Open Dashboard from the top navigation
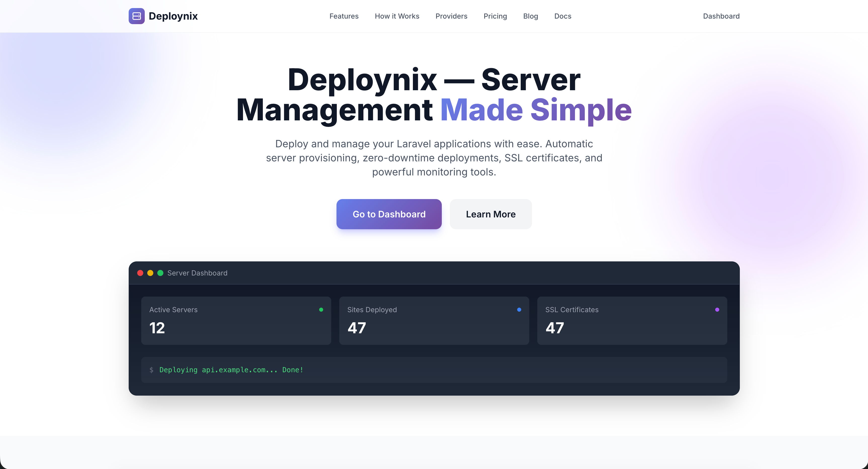 [x=721, y=16]
